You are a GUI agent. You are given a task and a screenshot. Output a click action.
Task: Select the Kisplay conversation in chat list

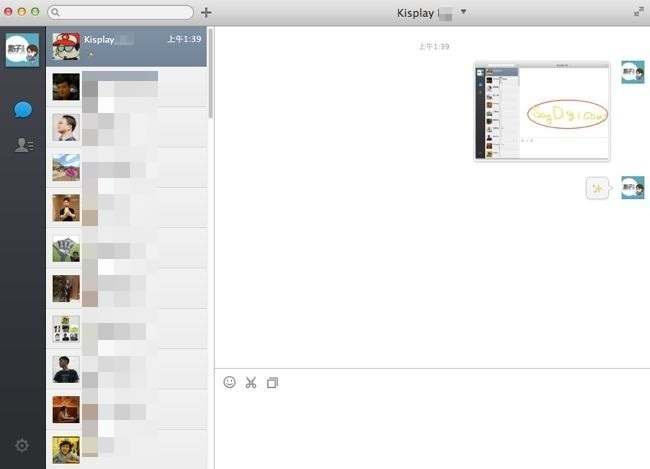pos(126,47)
